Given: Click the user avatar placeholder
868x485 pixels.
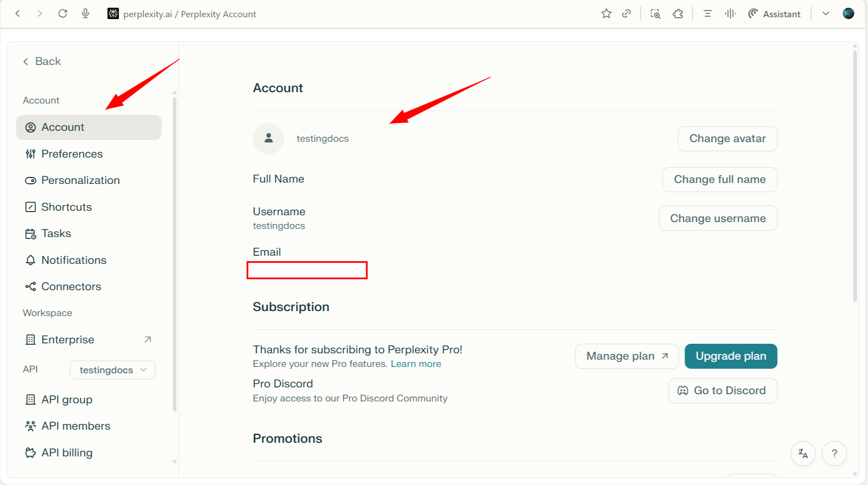Looking at the screenshot, I should tap(268, 139).
